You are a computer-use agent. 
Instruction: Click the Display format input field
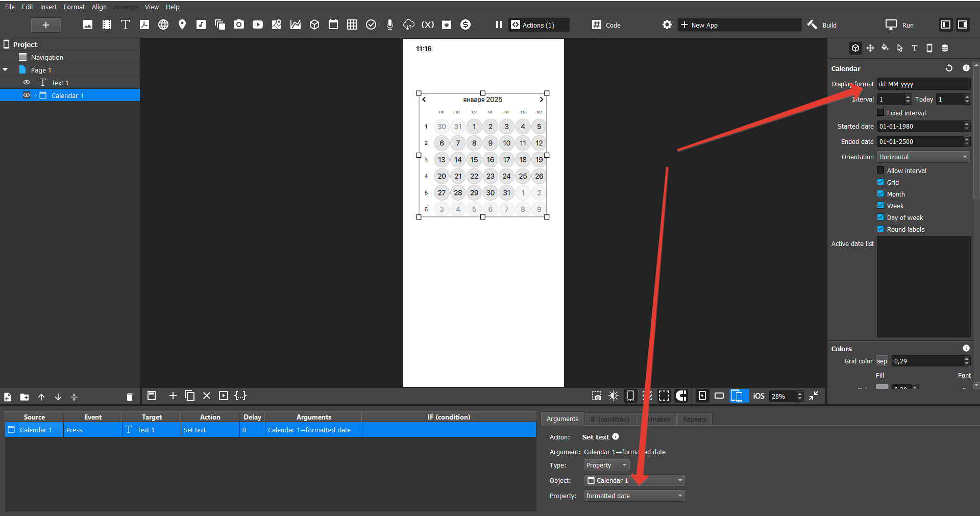click(x=923, y=84)
